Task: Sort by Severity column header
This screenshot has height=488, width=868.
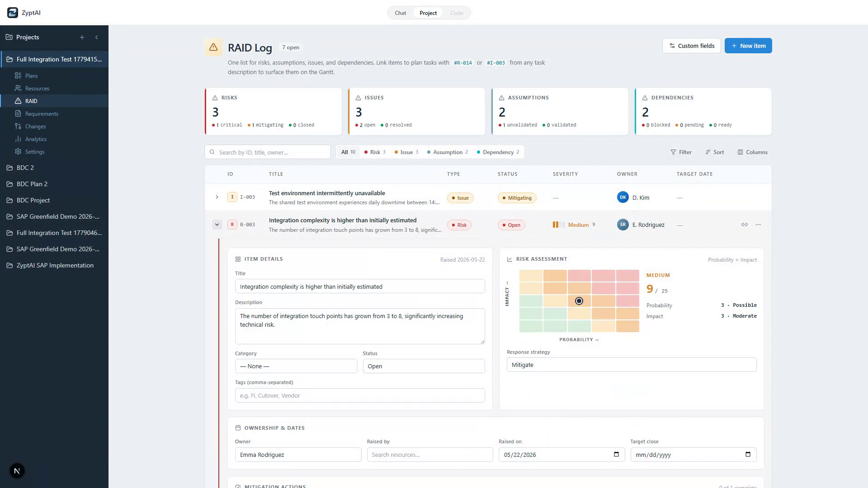Action: (565, 174)
